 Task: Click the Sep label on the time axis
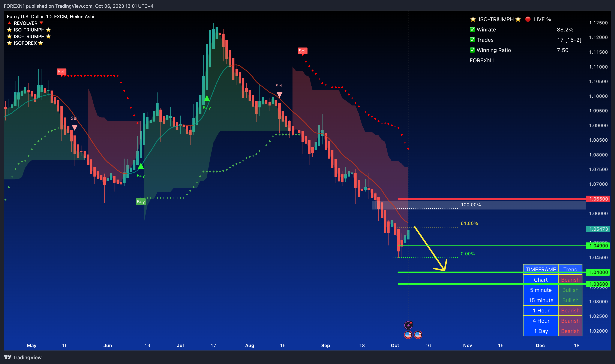coord(325,345)
